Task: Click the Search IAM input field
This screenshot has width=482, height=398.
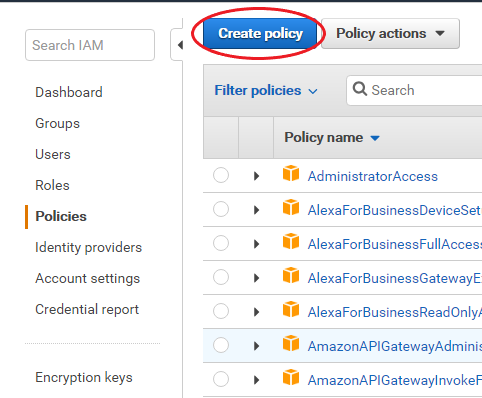Action: pos(90,45)
